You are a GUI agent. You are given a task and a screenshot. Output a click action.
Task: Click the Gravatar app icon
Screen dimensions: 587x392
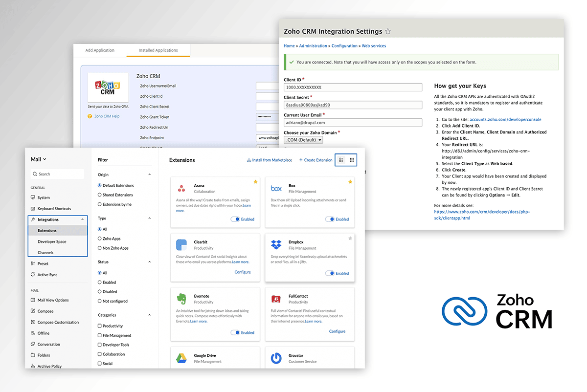click(276, 359)
